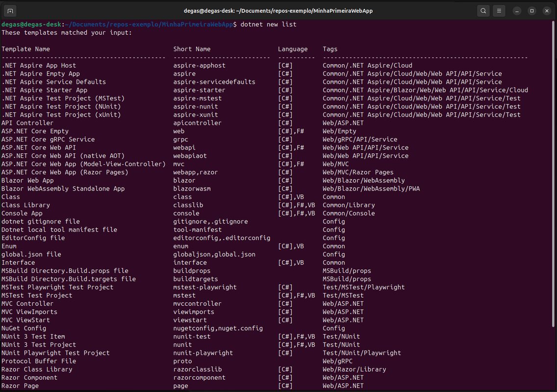
Task: Select 'API Controller' template name
Action: click(27, 123)
